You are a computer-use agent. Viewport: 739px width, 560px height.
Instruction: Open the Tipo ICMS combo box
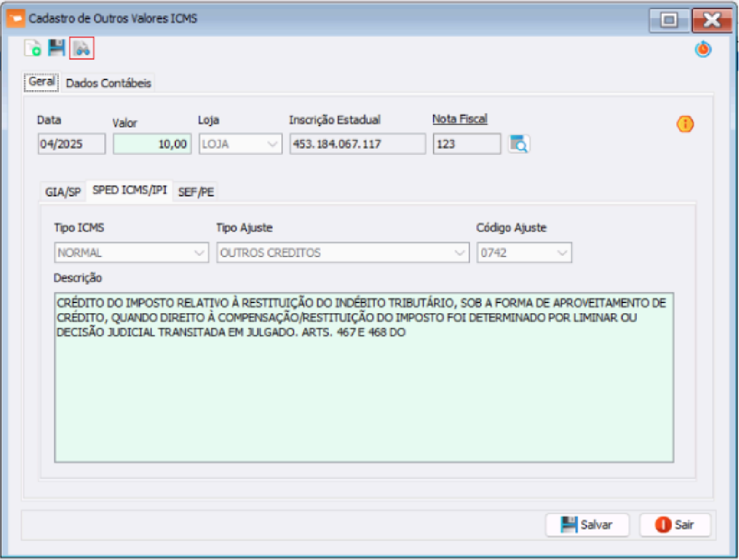199,252
